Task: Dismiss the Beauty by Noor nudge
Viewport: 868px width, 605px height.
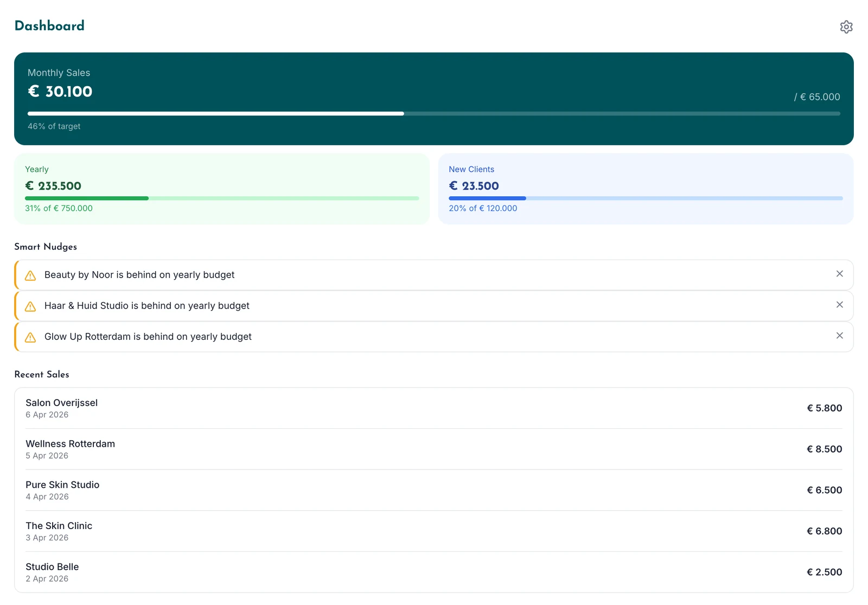Action: click(x=839, y=274)
